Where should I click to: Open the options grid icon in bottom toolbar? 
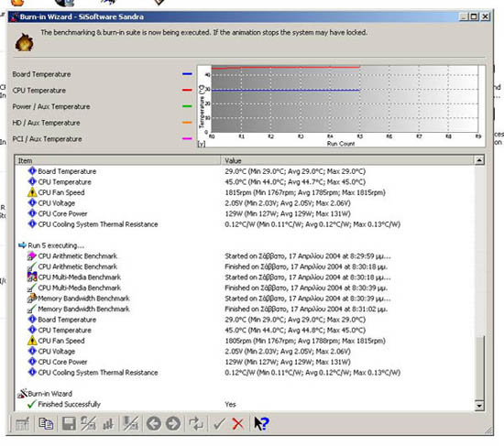pyautogui.click(x=22, y=424)
